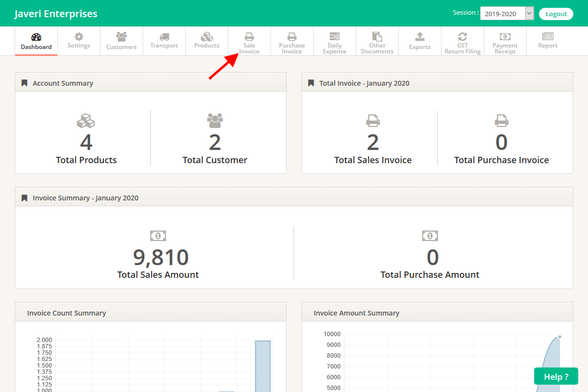
Task: Click the Javeri Enterprises title
Action: (55, 13)
